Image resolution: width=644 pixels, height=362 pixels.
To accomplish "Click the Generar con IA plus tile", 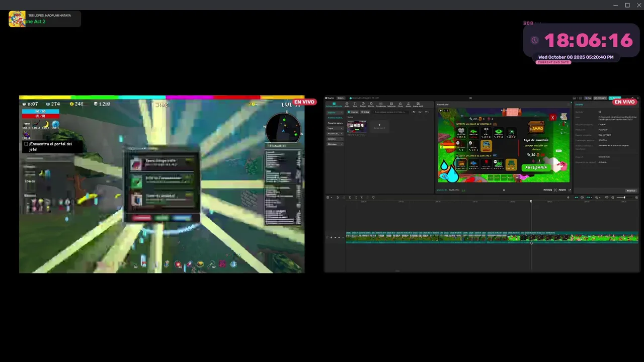I will [x=379, y=126].
